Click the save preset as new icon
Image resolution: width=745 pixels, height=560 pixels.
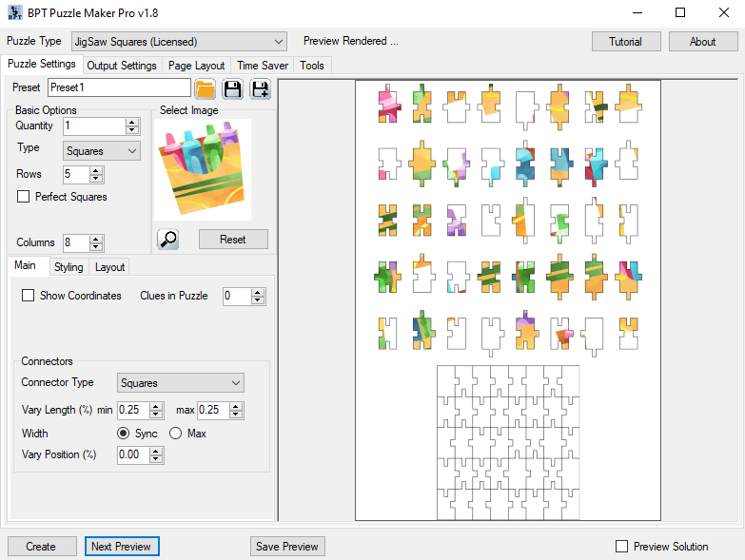(x=260, y=88)
